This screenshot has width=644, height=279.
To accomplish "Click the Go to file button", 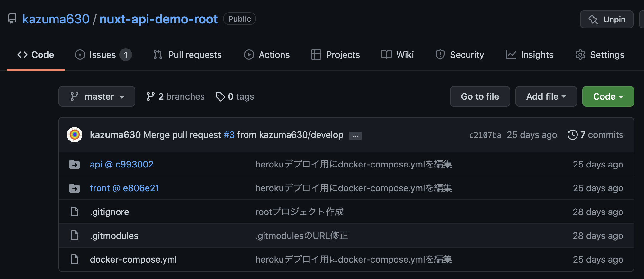I will [x=480, y=96].
